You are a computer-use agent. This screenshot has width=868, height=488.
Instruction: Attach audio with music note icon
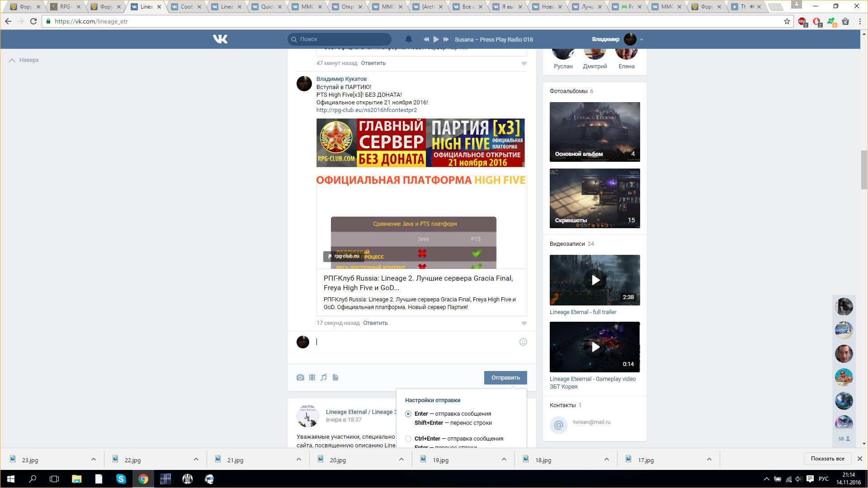pyautogui.click(x=324, y=377)
